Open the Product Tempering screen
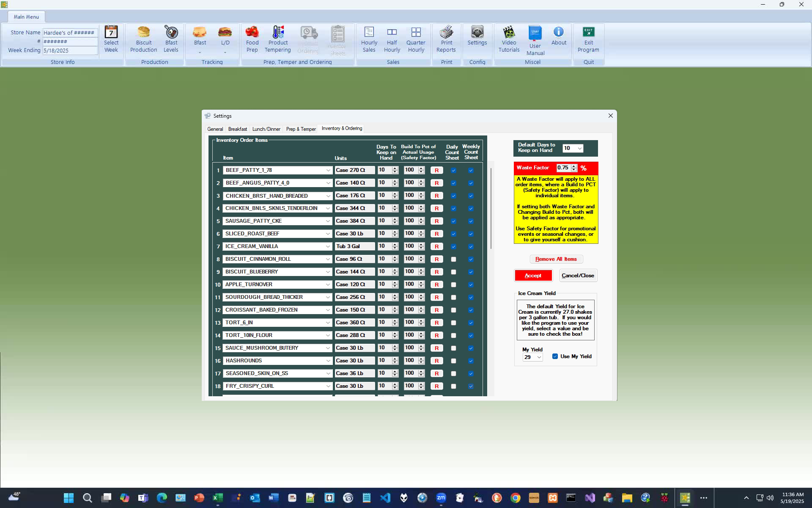Screen dimensions: 812x508 click(x=278, y=39)
